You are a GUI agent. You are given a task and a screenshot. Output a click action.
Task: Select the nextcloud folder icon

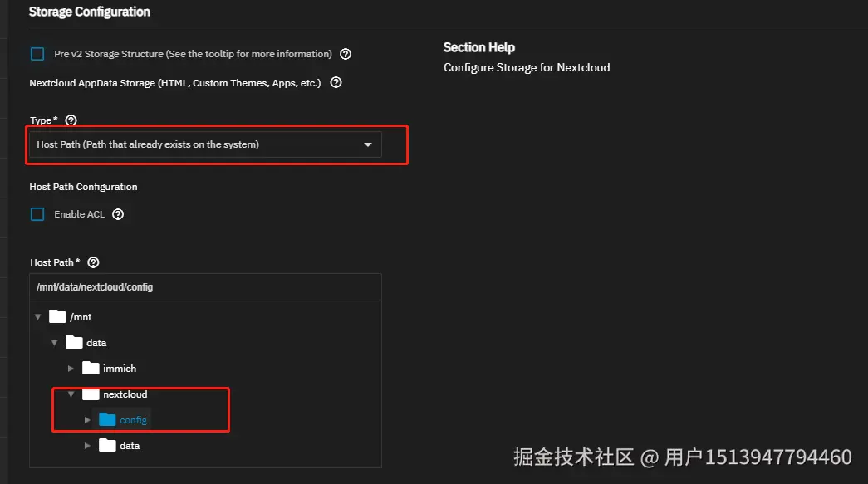click(91, 394)
